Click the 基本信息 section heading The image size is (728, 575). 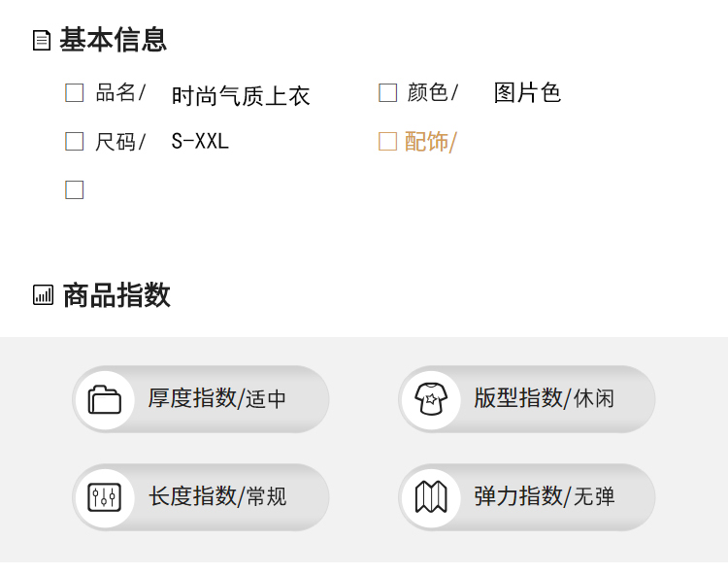click(x=113, y=40)
